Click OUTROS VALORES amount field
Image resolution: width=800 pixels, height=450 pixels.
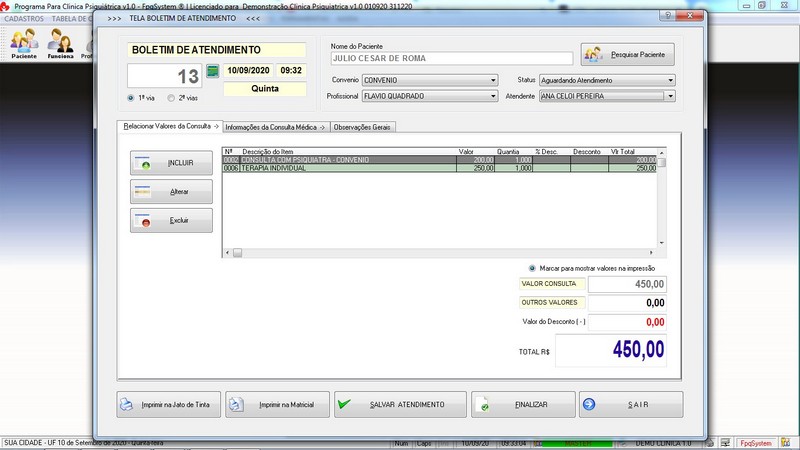tap(627, 303)
